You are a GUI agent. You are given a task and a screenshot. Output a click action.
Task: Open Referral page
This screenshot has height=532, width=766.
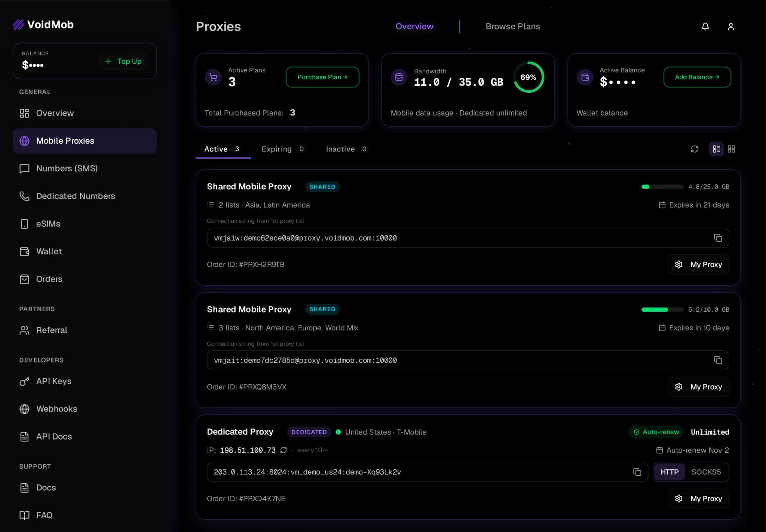coord(85,330)
